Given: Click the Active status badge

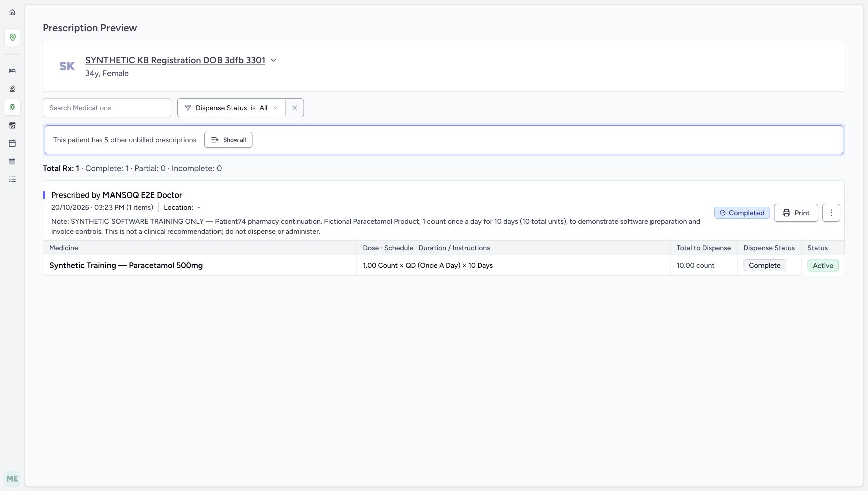Looking at the screenshot, I should (823, 265).
